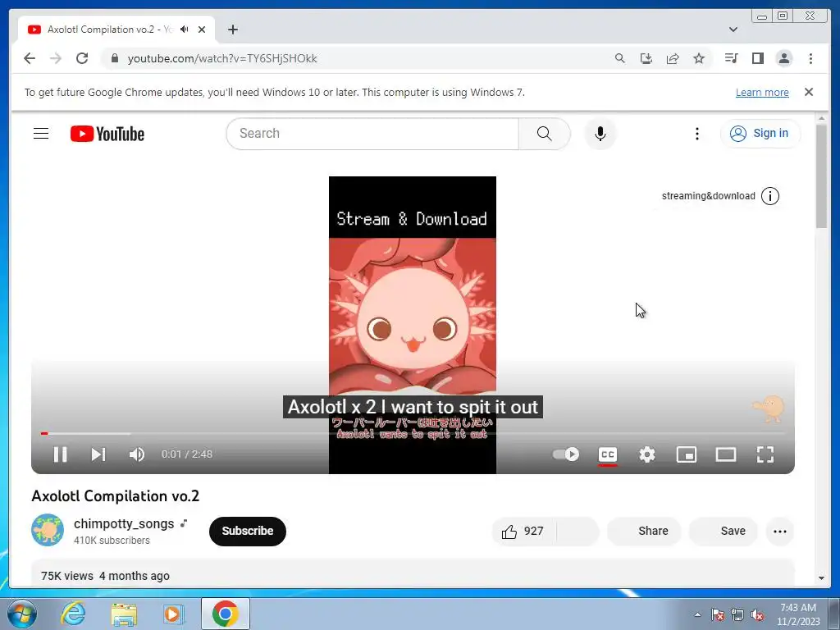840x630 pixels.
Task: Activate miniplayer mode
Action: click(687, 454)
